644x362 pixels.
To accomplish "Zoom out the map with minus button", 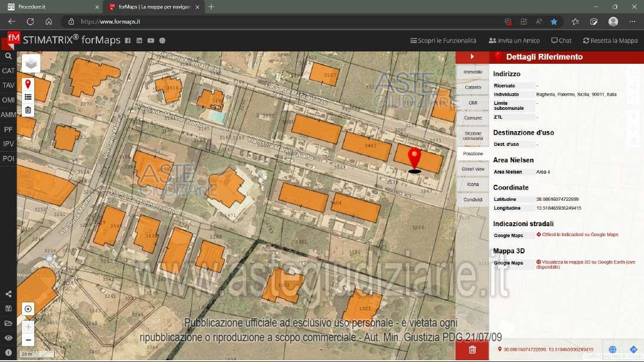I will pyautogui.click(x=28, y=340).
